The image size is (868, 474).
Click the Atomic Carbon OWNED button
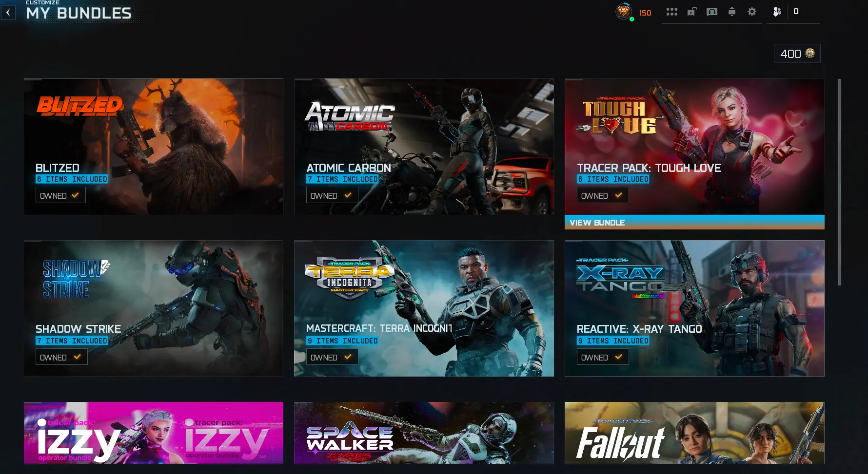click(x=332, y=195)
